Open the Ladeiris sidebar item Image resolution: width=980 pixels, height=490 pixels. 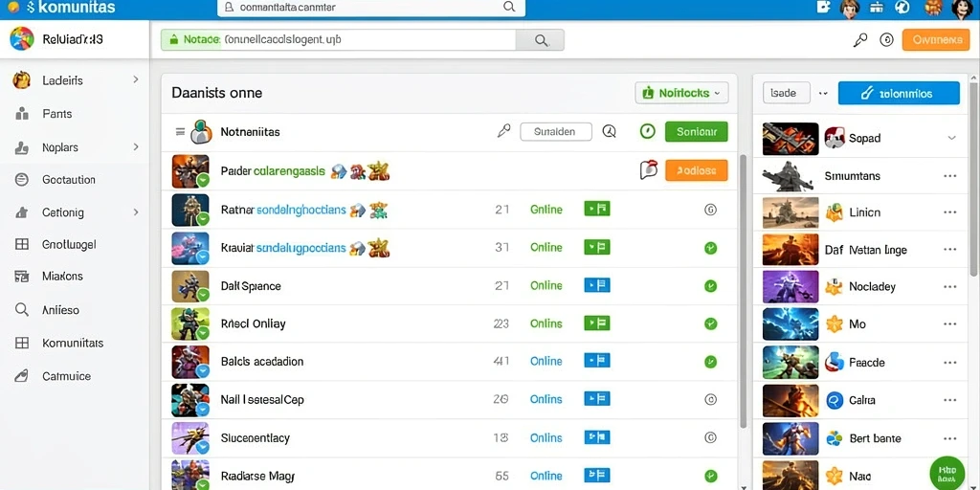[x=74, y=80]
